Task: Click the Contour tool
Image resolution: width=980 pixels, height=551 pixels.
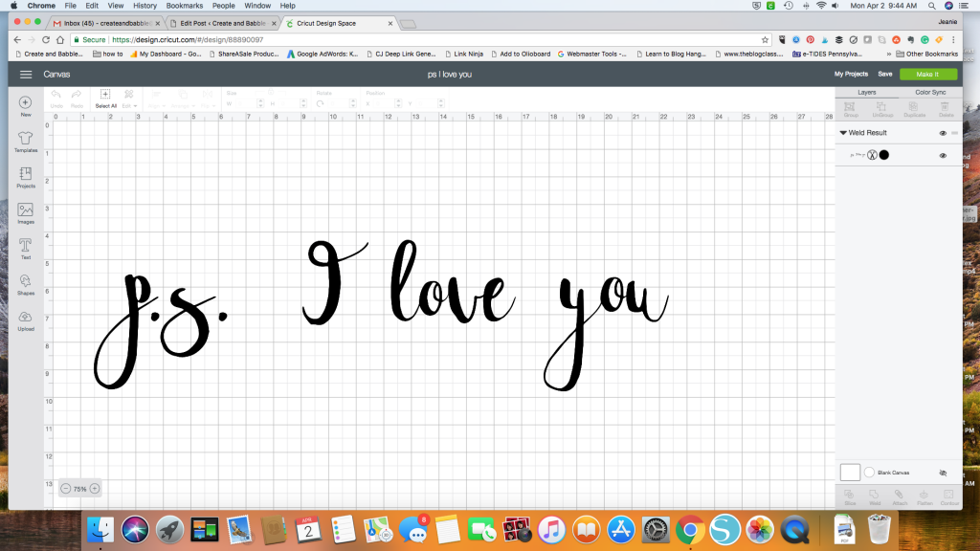Action: pyautogui.click(x=949, y=497)
